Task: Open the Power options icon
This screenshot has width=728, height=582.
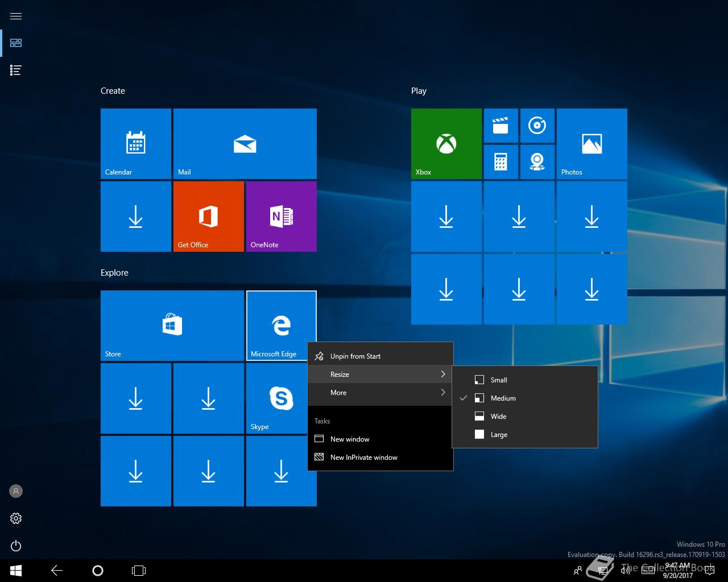Action: 16,546
